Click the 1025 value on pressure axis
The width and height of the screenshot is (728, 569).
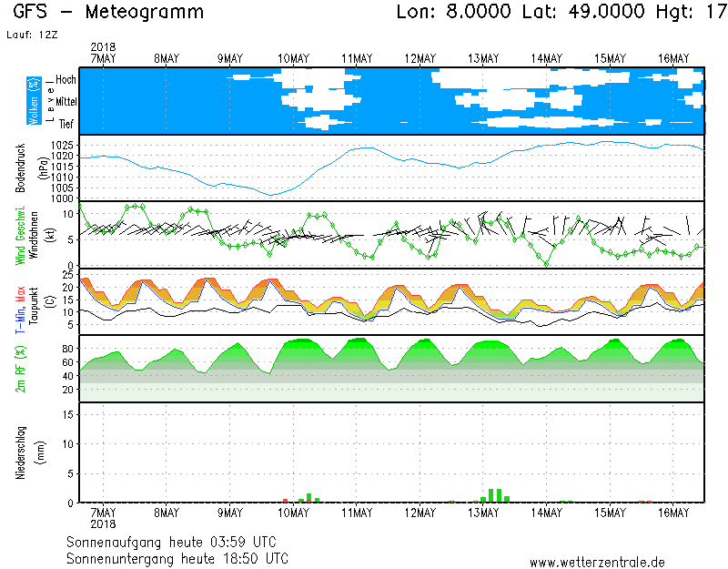(x=62, y=146)
